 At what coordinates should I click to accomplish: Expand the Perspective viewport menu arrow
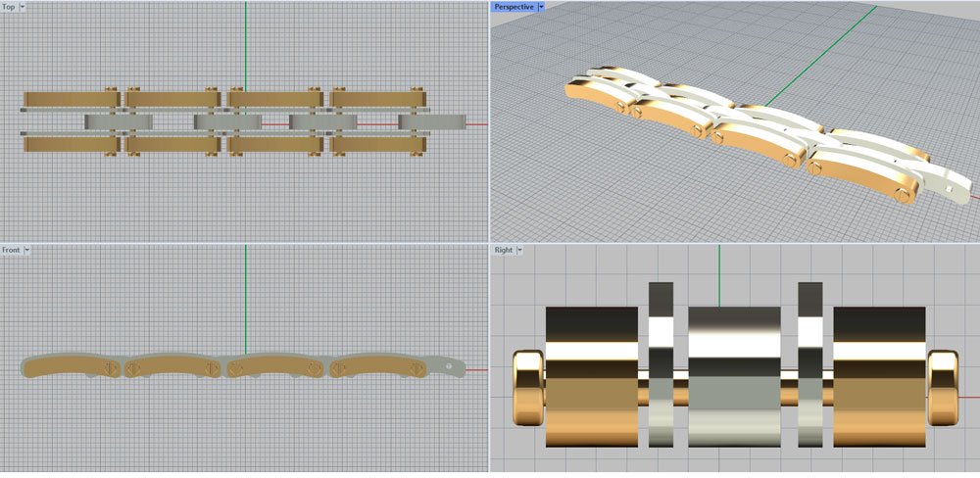click(541, 7)
